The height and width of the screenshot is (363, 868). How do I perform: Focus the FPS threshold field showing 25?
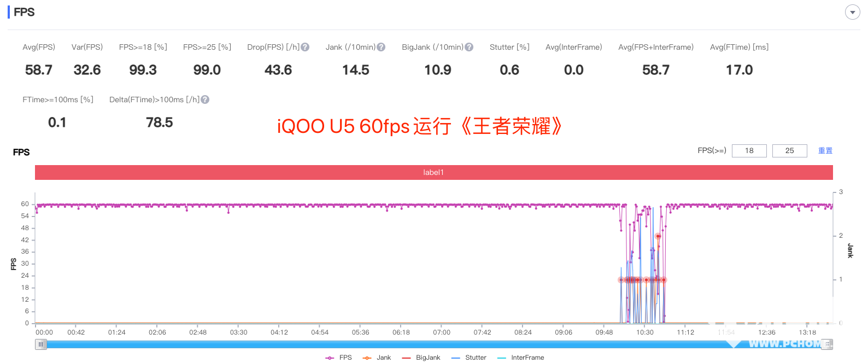pos(790,150)
